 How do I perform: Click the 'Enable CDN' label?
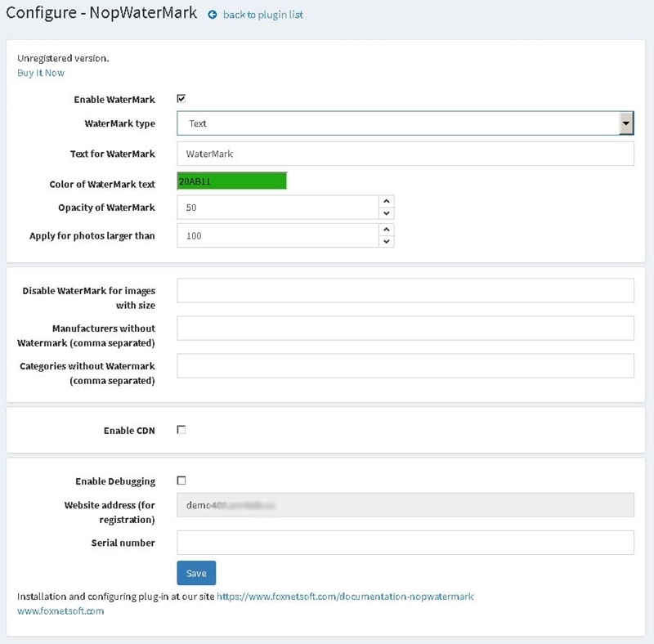pos(129,431)
